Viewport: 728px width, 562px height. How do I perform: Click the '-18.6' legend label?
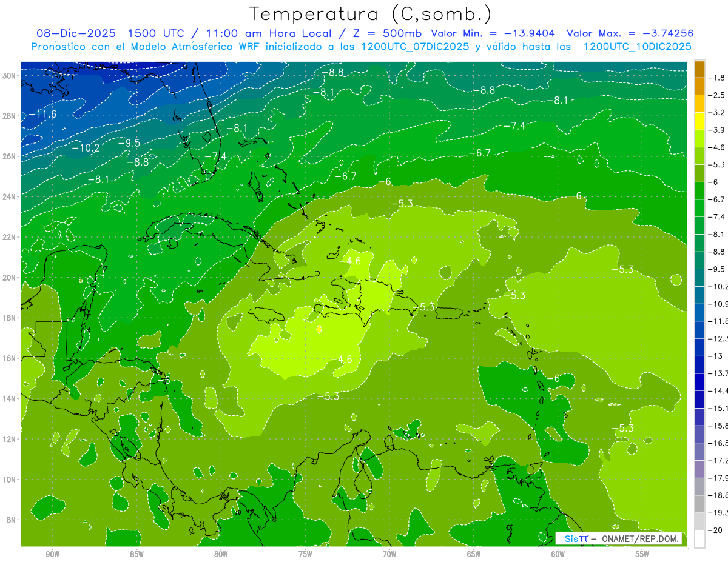[x=718, y=495]
